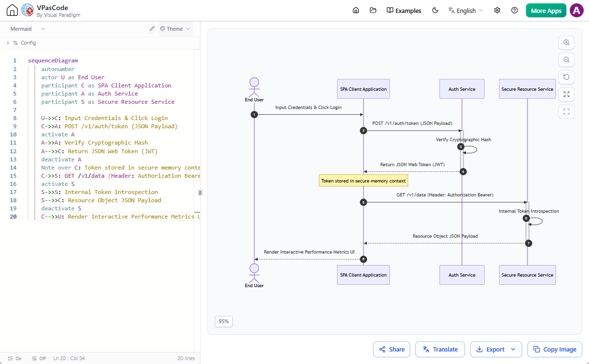Screen dimensions: 589x364
Task: Click the zoom out icon on diagram
Action: (x=566, y=60)
